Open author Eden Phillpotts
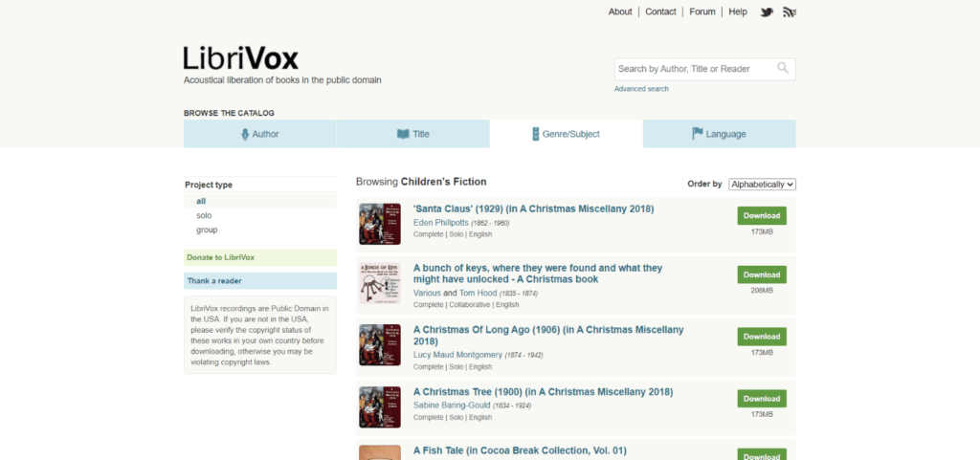Screen dimensions: 980x460 coord(440,223)
